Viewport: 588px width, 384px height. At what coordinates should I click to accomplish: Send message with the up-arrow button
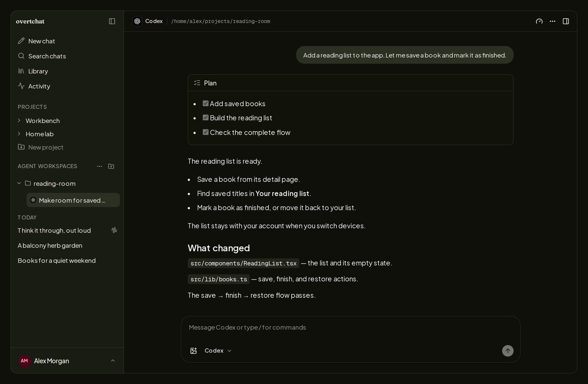coord(508,351)
